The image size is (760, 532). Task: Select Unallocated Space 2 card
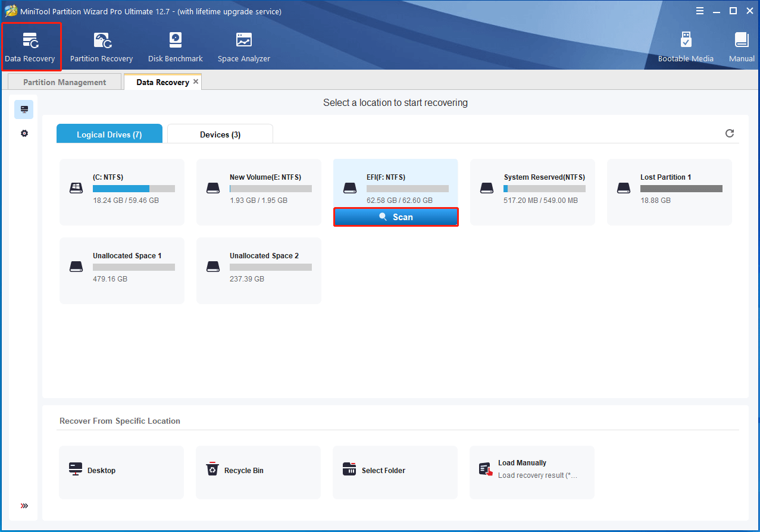(259, 271)
